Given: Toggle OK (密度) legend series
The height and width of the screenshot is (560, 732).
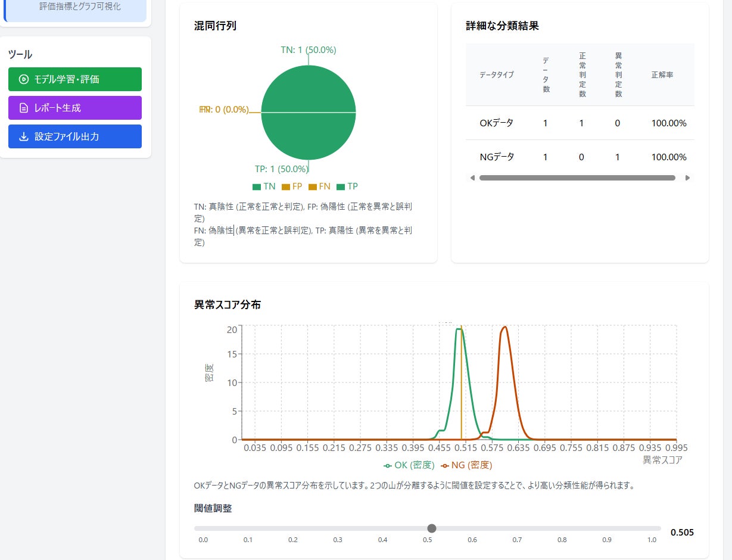Looking at the screenshot, I should tap(409, 465).
